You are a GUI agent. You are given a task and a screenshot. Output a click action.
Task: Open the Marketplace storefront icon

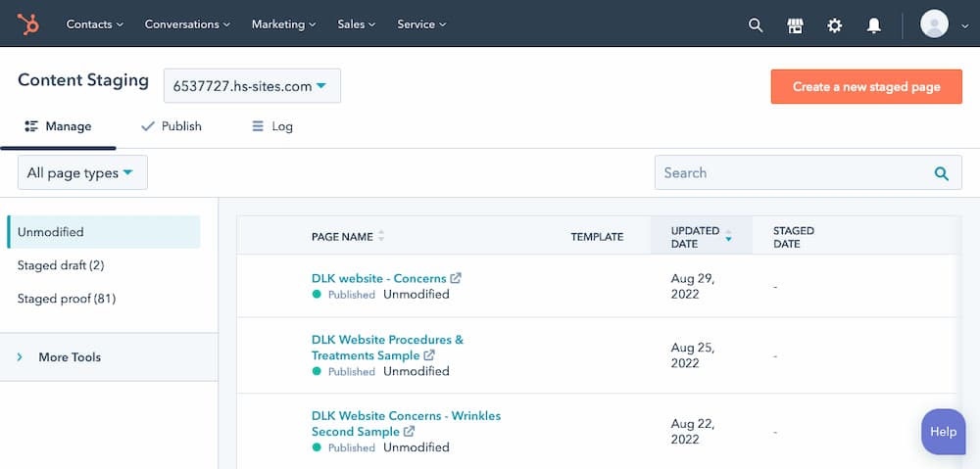795,25
